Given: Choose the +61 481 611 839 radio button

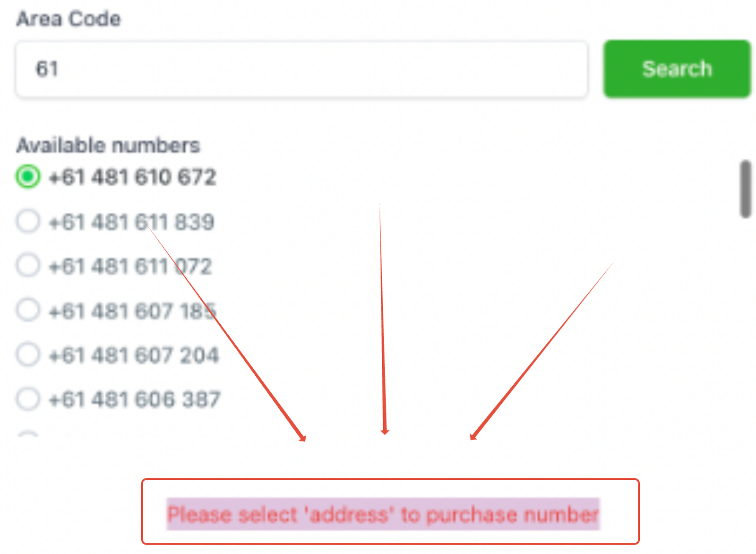Looking at the screenshot, I should tap(28, 221).
